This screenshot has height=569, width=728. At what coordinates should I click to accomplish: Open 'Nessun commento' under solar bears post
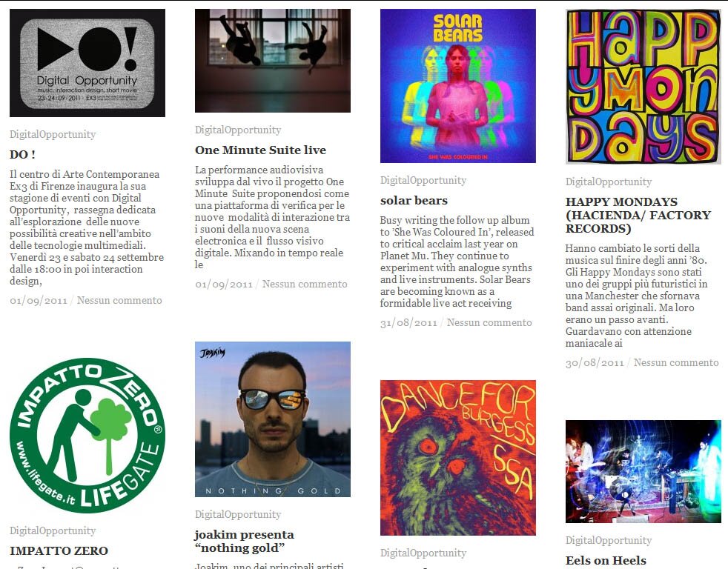tap(489, 322)
